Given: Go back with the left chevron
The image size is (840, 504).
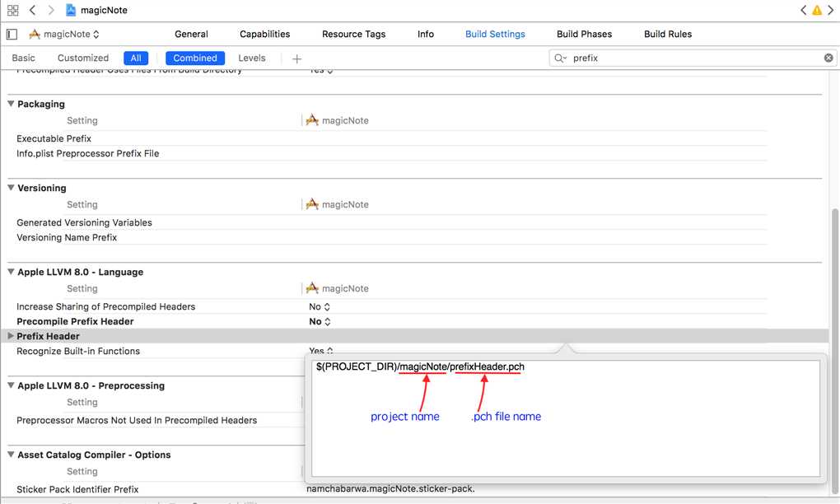Looking at the screenshot, I should click(32, 10).
